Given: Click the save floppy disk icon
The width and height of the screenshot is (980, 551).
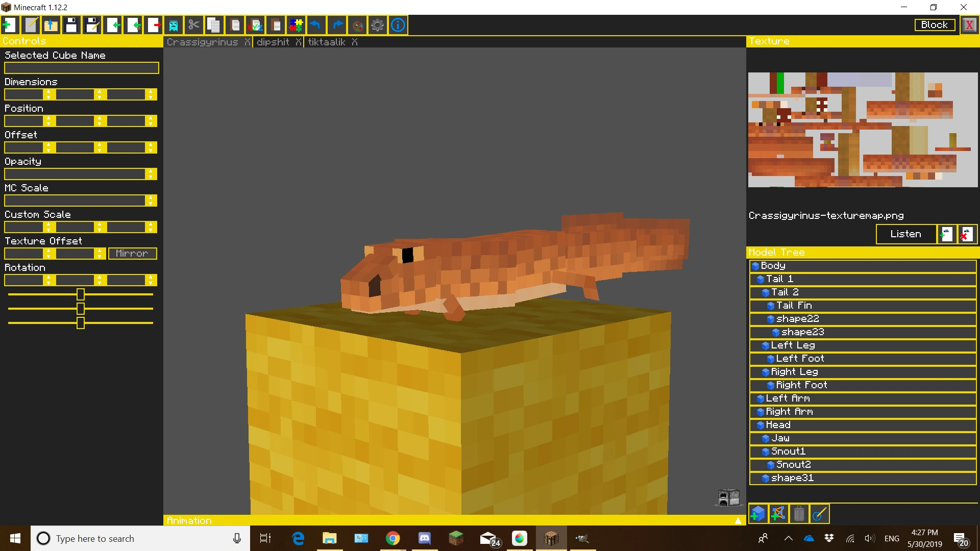Looking at the screenshot, I should point(71,25).
